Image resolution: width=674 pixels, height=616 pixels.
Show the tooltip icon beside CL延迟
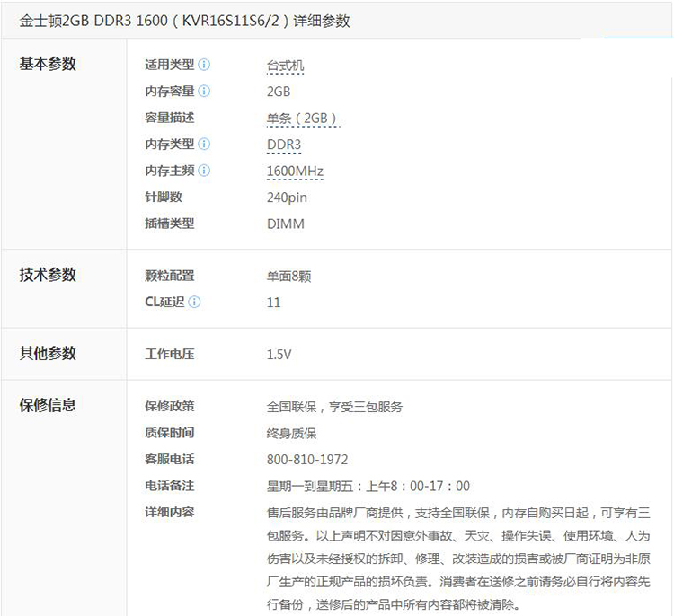pos(194,302)
